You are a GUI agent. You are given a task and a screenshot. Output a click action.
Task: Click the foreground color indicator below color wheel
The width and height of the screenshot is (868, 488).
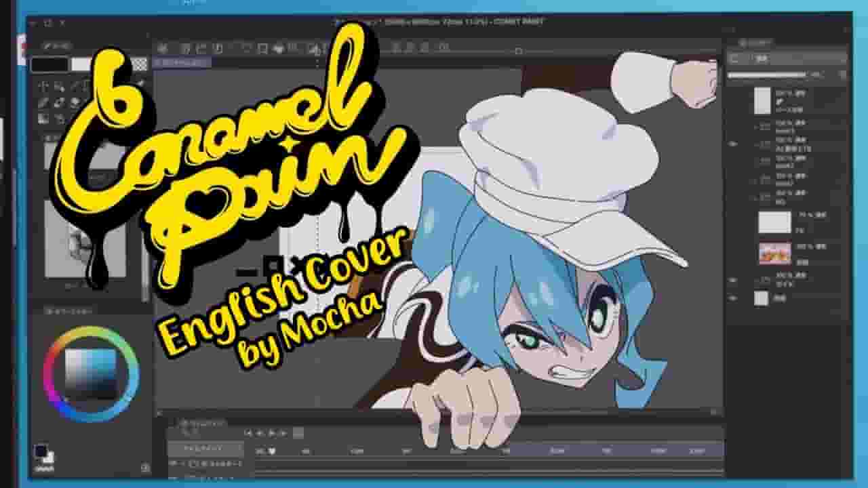[41, 451]
